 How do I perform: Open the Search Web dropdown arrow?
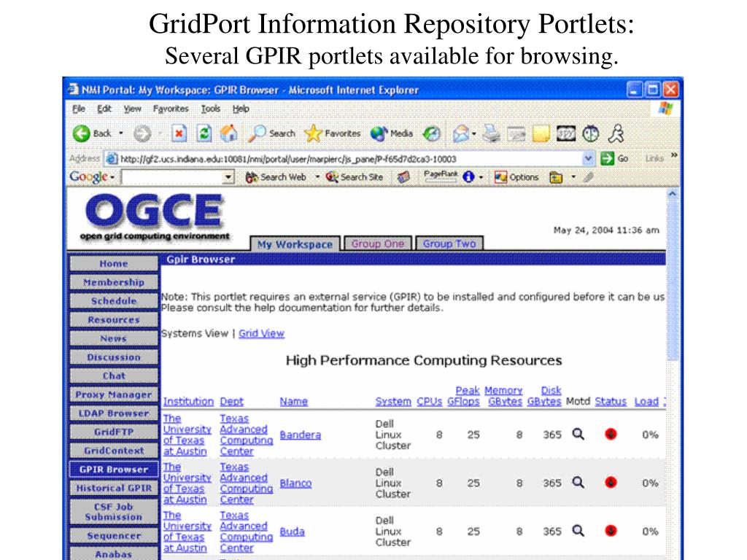click(x=317, y=177)
